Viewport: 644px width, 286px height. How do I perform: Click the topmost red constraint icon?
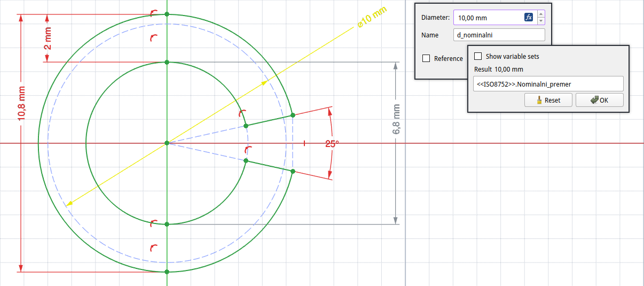[154, 12]
